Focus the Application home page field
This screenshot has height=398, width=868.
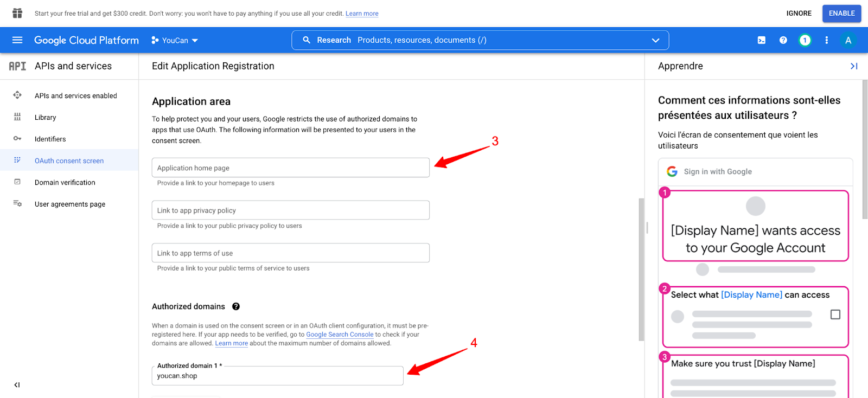pos(291,168)
